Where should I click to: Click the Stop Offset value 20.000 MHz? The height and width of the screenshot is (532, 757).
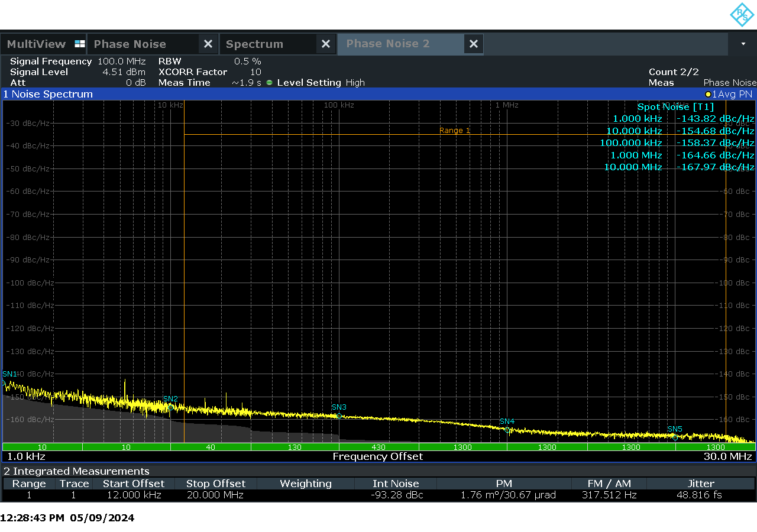(x=216, y=495)
